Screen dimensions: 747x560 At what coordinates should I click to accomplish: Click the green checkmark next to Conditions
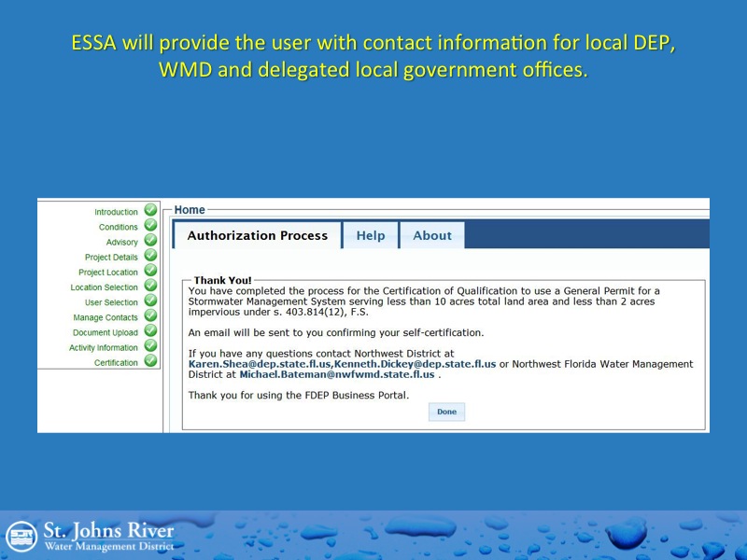pos(150,226)
